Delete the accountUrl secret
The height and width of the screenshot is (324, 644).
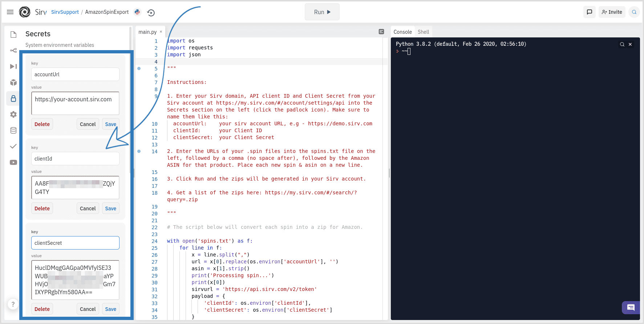pyautogui.click(x=42, y=124)
